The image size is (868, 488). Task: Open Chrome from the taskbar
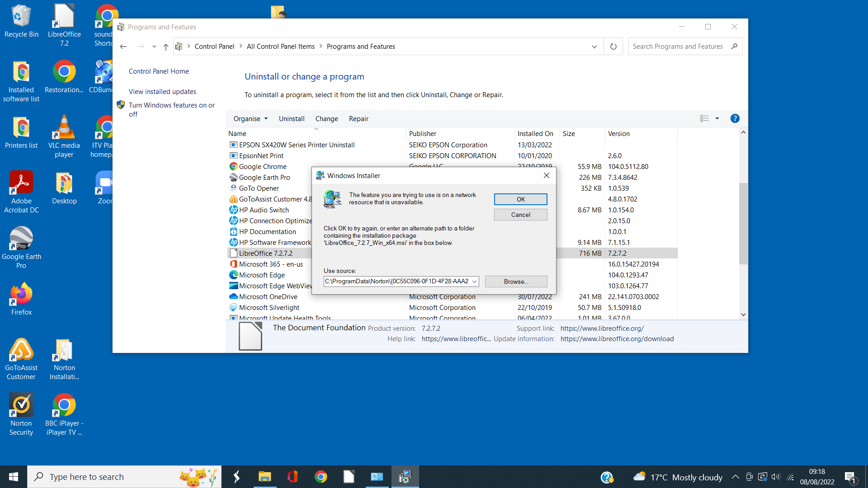(x=321, y=477)
